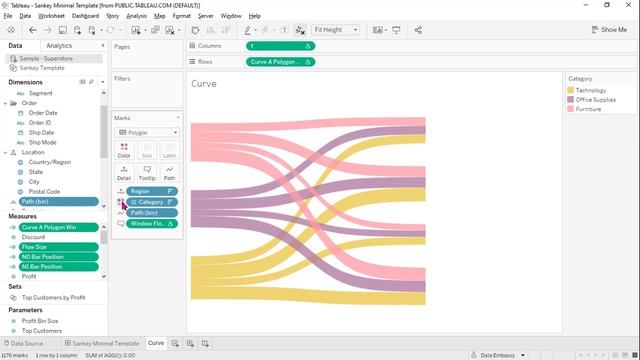This screenshot has width=640, height=360.
Task: Open the Analysis menu
Action: point(136,16)
